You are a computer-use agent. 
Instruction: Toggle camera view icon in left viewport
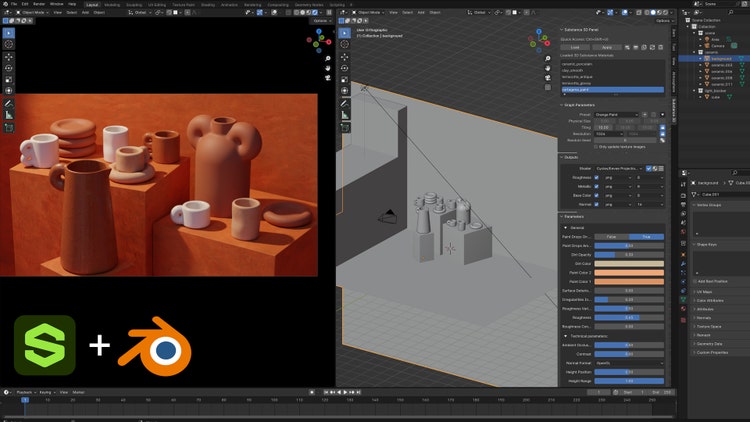point(328,78)
